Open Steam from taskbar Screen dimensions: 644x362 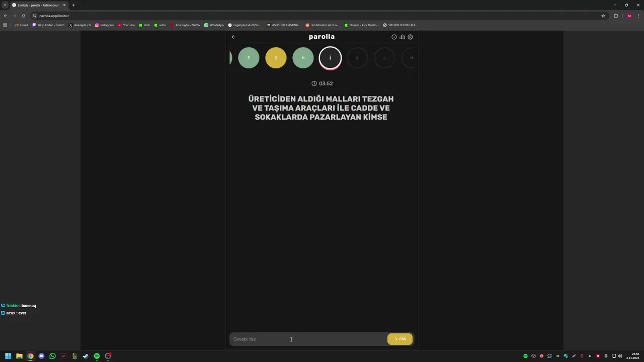coord(86,356)
